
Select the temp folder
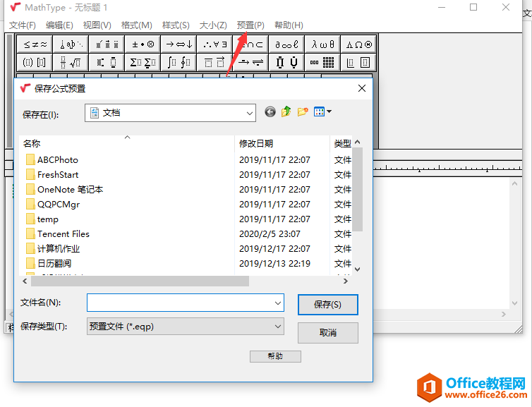coord(42,219)
